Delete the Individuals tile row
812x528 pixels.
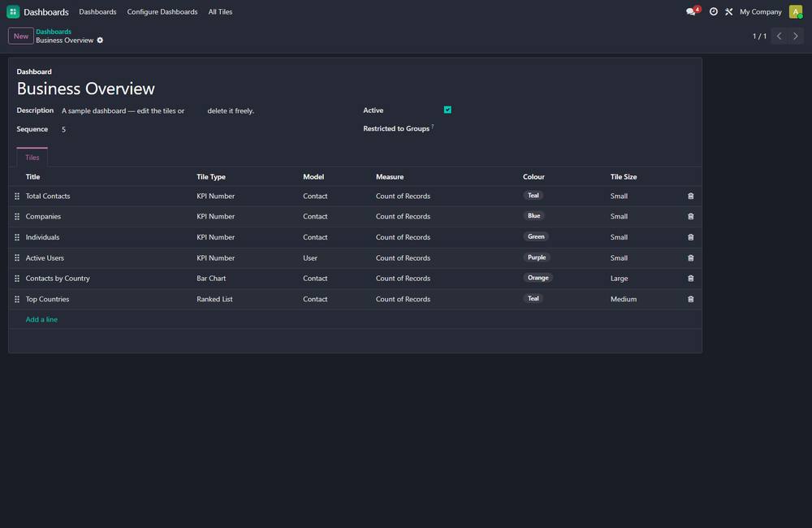pyautogui.click(x=690, y=237)
